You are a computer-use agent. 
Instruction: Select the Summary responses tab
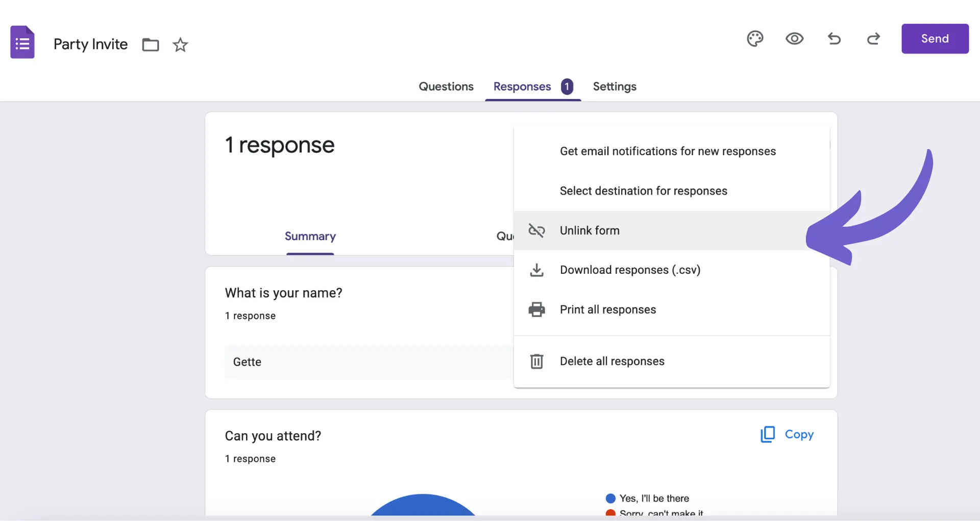click(310, 236)
